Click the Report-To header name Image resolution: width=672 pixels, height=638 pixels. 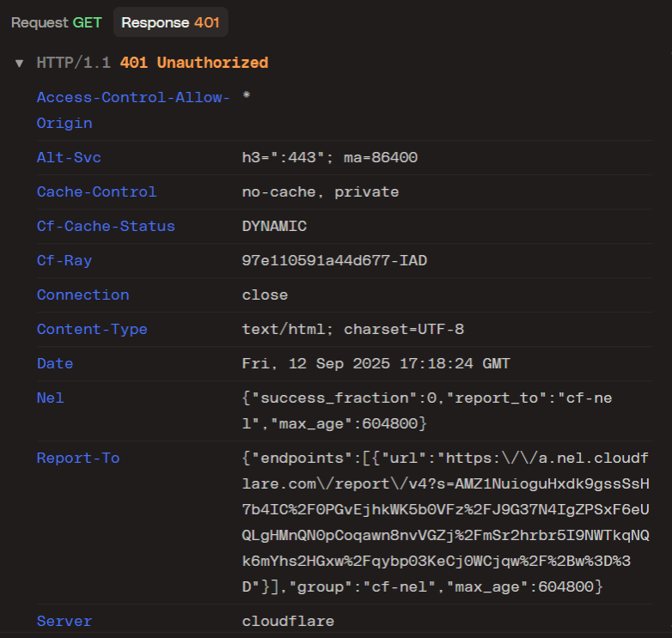click(x=78, y=459)
